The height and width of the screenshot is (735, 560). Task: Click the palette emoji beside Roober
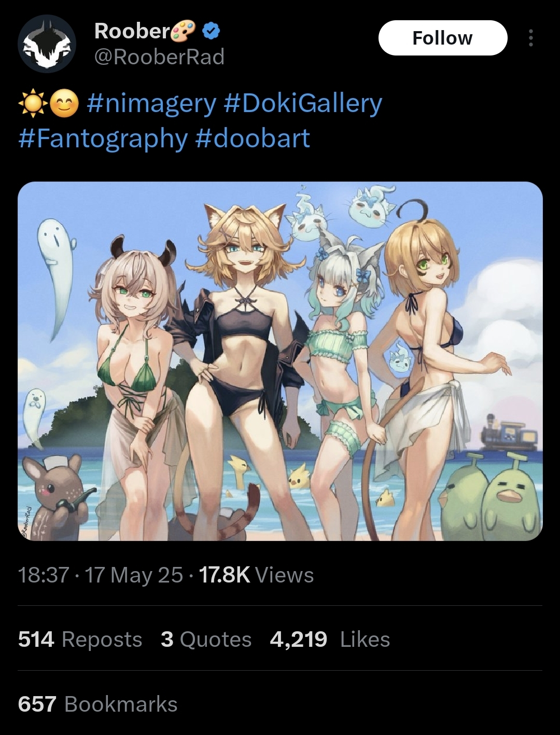point(184,31)
